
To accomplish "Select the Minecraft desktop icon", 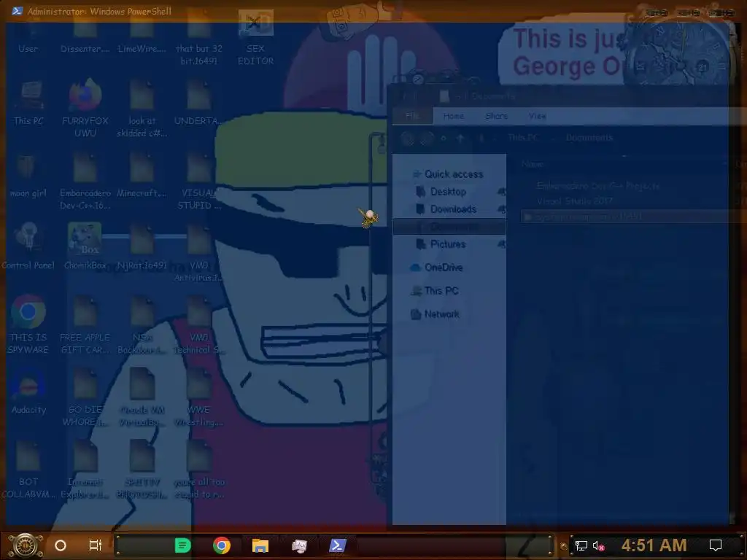I will [x=142, y=175].
